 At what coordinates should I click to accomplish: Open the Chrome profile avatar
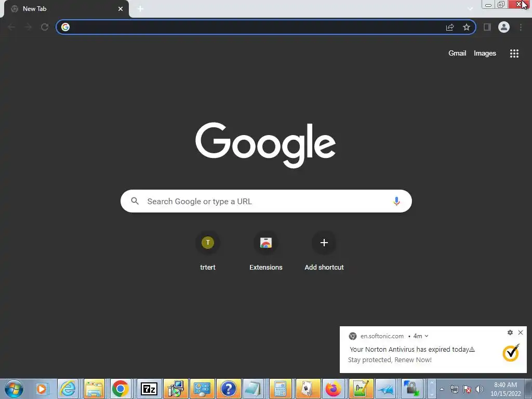504,27
